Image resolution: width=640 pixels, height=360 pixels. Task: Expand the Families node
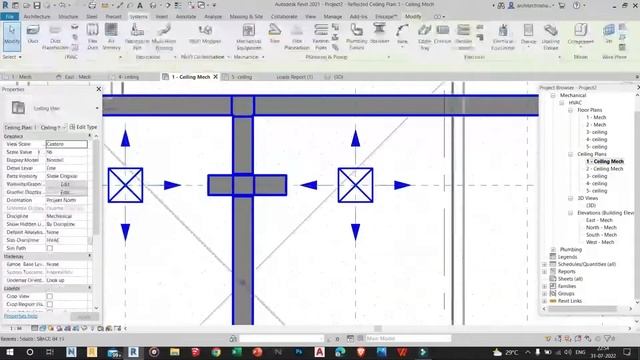pos(544,287)
